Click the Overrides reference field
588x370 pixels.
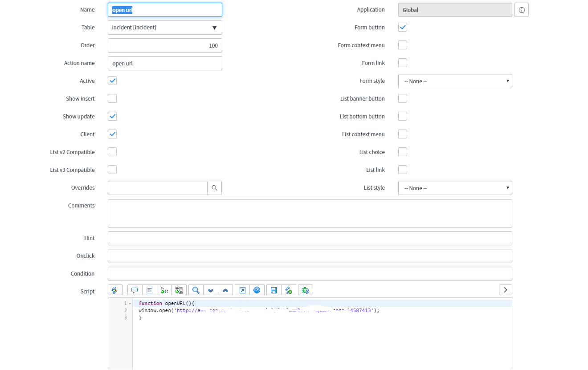pyautogui.click(x=158, y=188)
